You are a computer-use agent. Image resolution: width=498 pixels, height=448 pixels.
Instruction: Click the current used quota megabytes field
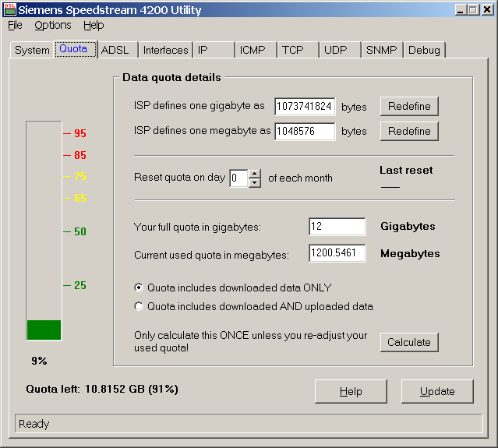pyautogui.click(x=337, y=253)
